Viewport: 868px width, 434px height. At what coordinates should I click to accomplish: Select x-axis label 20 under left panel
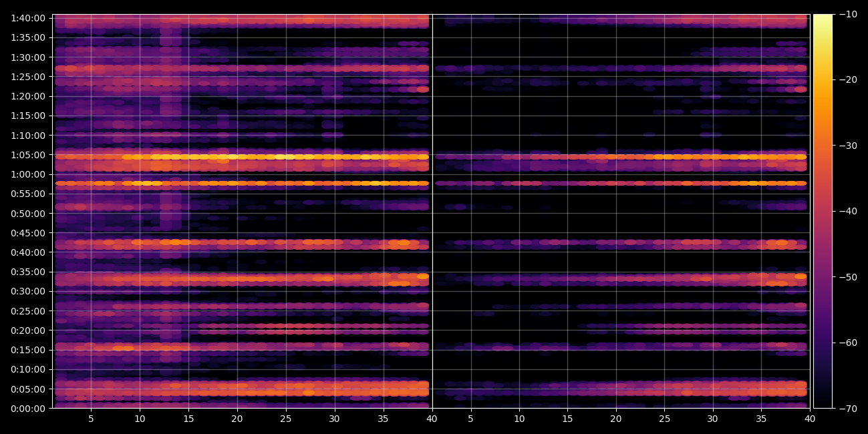coord(237,419)
